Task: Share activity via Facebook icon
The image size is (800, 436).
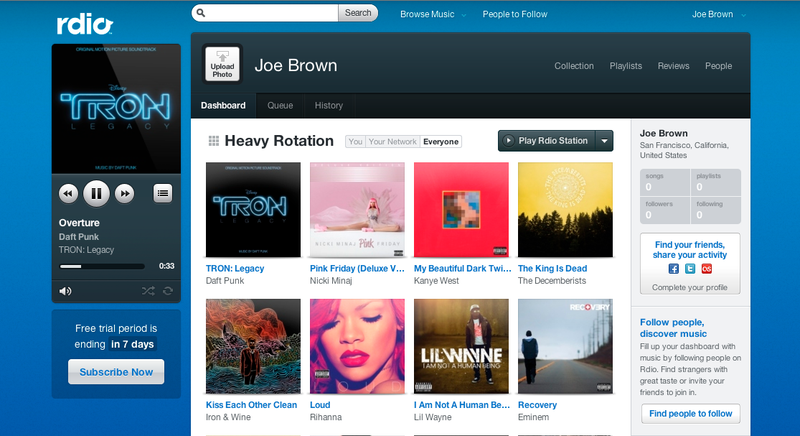Action: click(673, 269)
